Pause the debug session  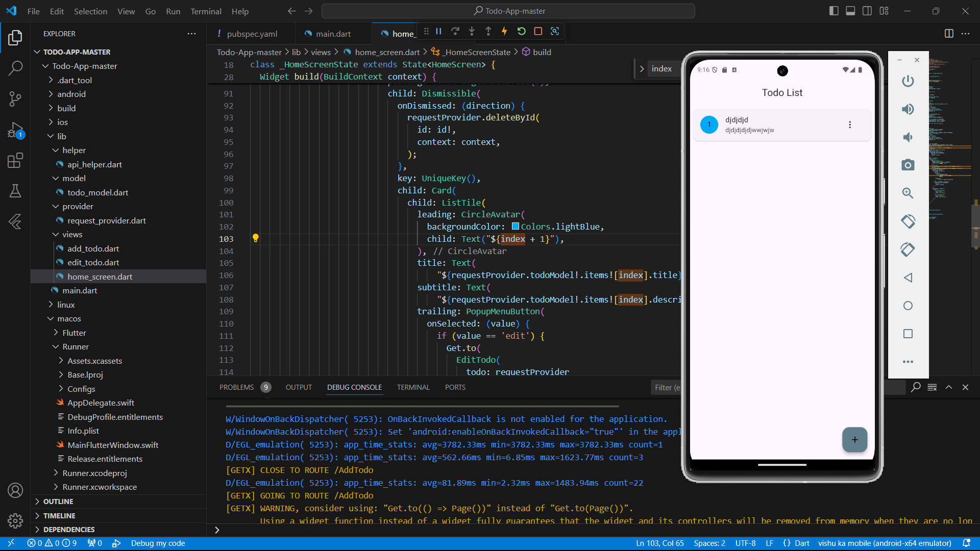click(438, 31)
